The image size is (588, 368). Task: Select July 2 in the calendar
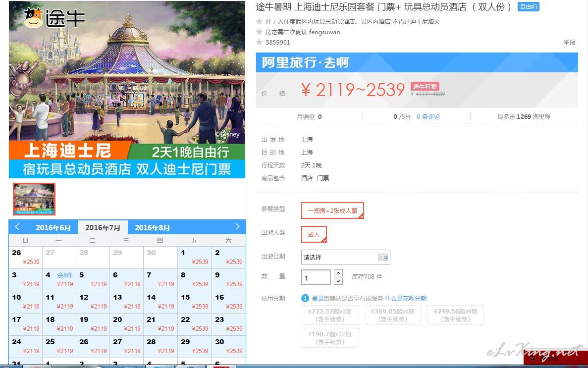coord(228,258)
